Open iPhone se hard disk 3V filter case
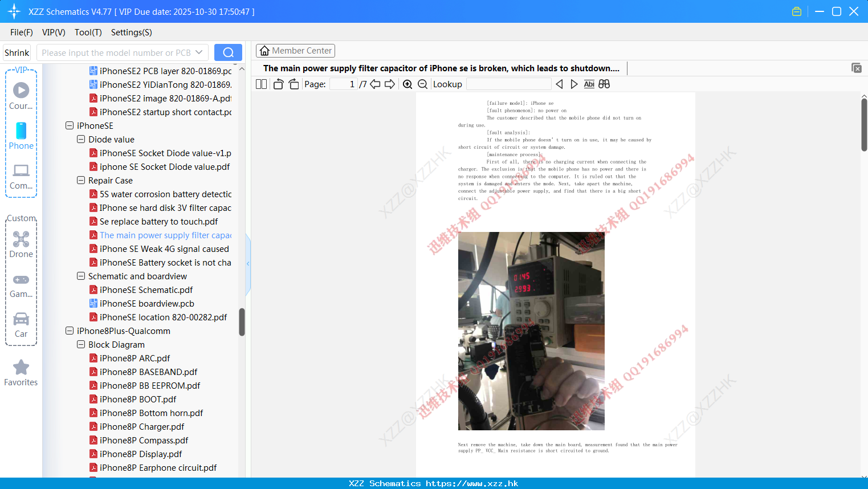Viewport: 868px width, 489px height. (161, 207)
